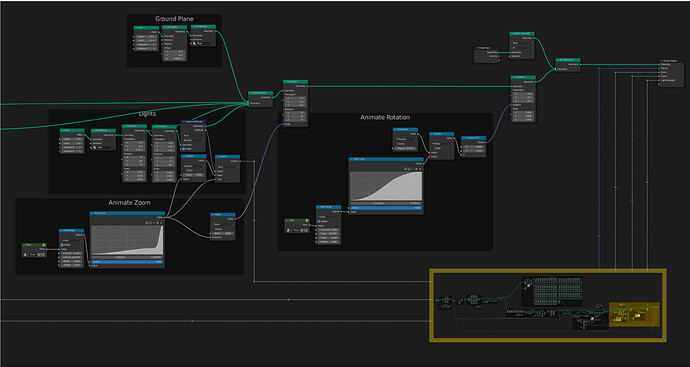
Task: Delete curve point in Animate Zoom float curve
Action: [x=161, y=223]
